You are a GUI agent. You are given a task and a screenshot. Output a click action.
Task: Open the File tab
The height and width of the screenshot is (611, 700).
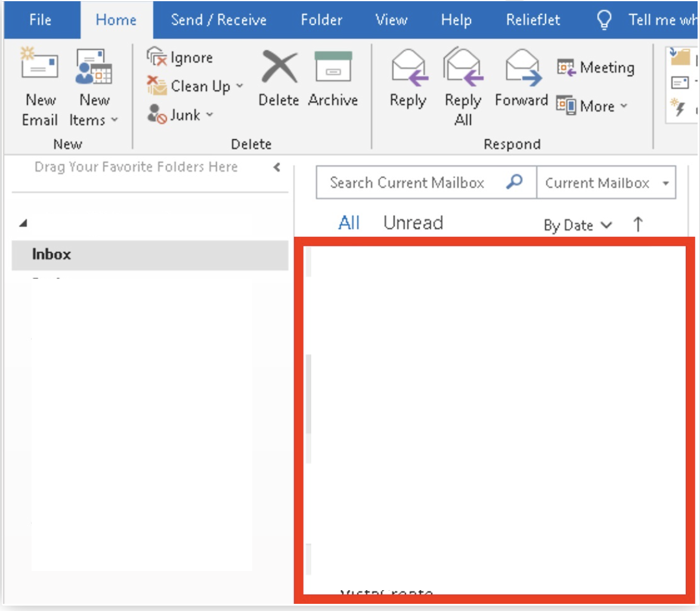[40, 20]
